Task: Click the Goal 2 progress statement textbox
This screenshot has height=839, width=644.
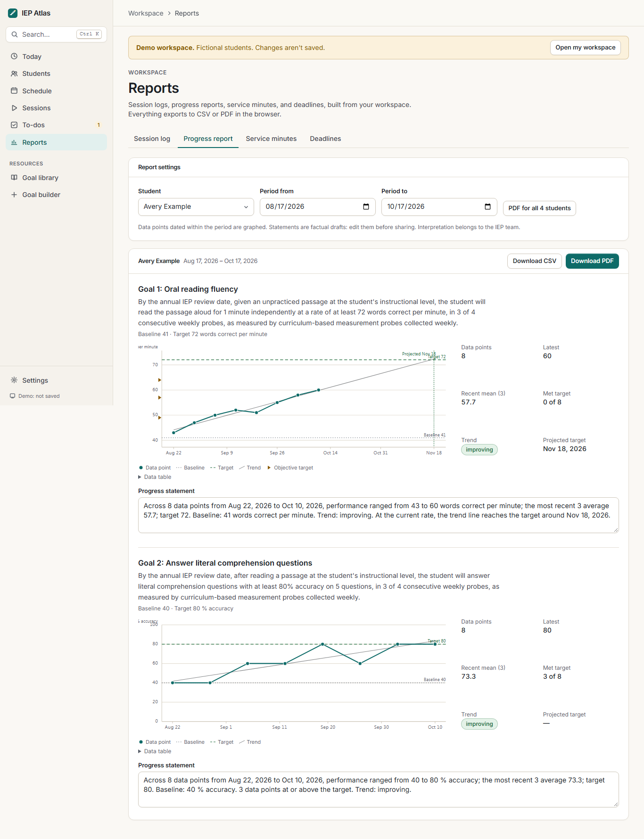Action: 379,790
